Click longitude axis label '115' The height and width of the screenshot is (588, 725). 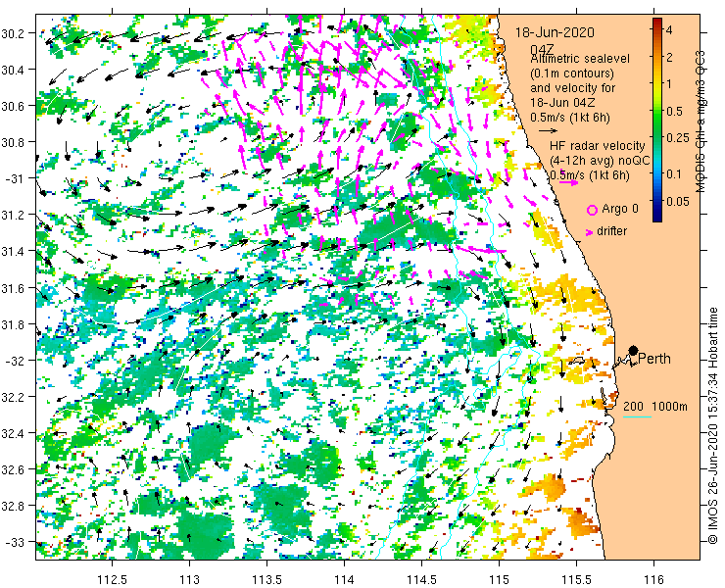(499, 579)
